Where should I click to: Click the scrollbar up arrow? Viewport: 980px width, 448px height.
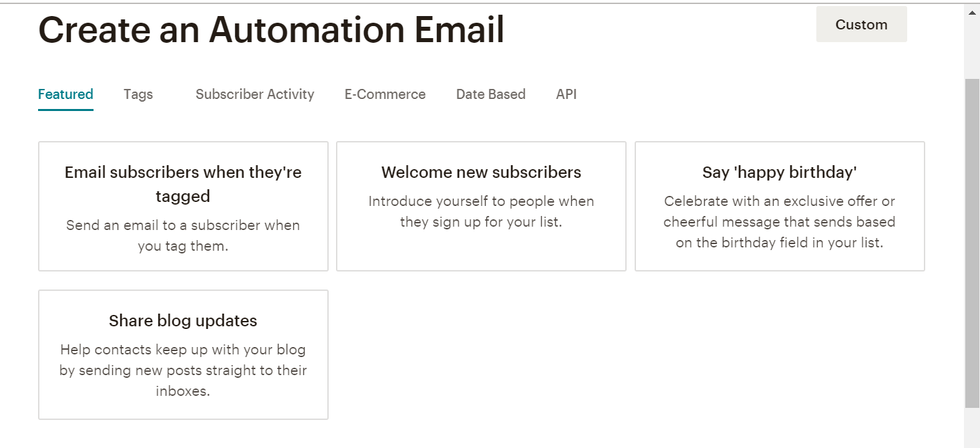(972, 11)
